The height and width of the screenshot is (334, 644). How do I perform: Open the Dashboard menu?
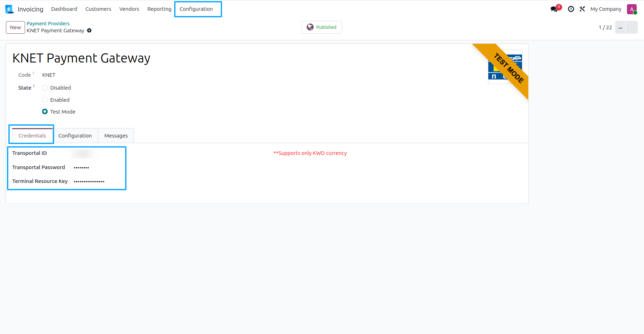tap(64, 9)
